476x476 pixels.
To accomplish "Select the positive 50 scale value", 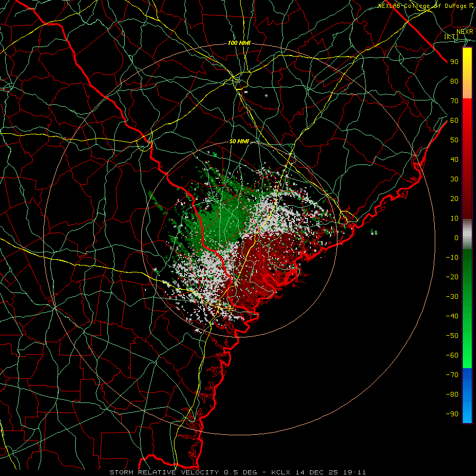I will (454, 140).
